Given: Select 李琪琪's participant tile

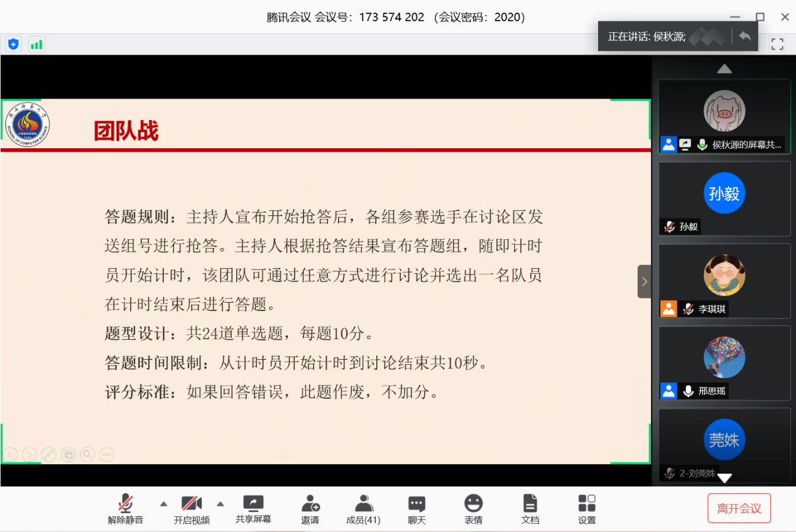Looking at the screenshot, I should coord(724,281).
